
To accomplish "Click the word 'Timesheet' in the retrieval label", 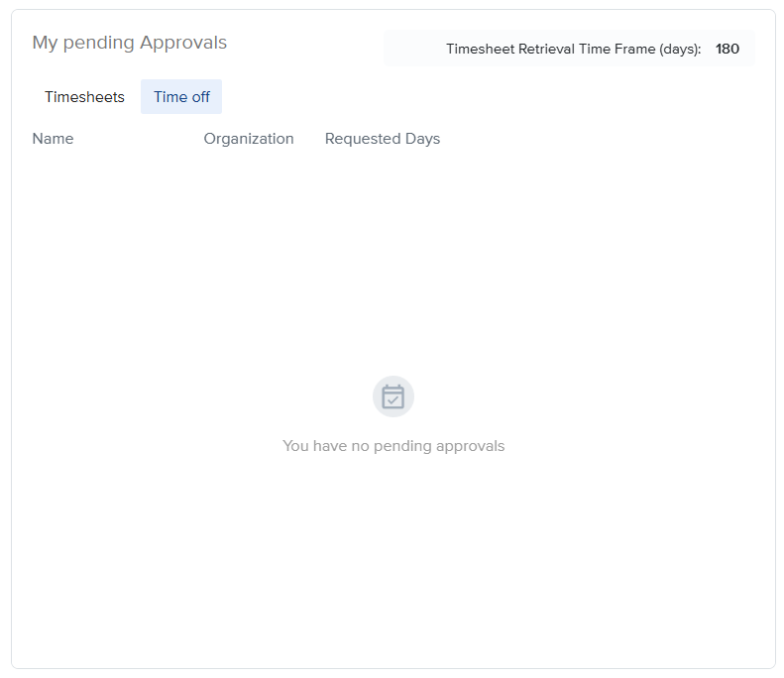I will point(480,49).
